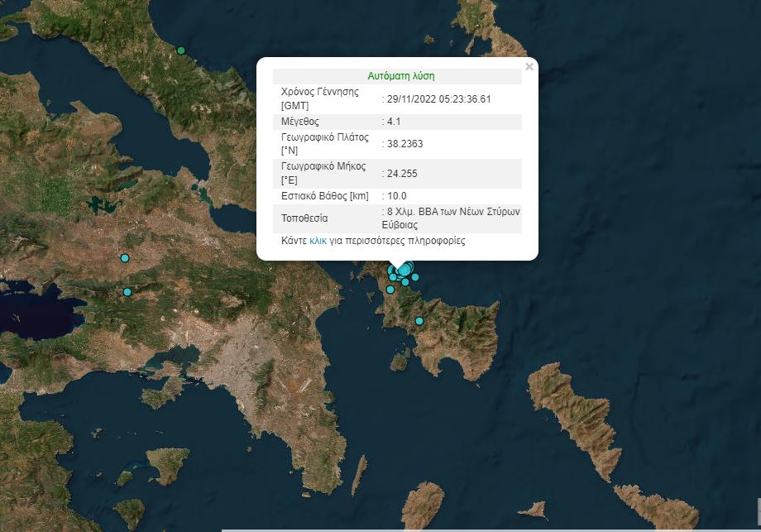Select the green earthquake marker in northern mainland
Viewport: 761px width, 532px height.
pyautogui.click(x=181, y=50)
